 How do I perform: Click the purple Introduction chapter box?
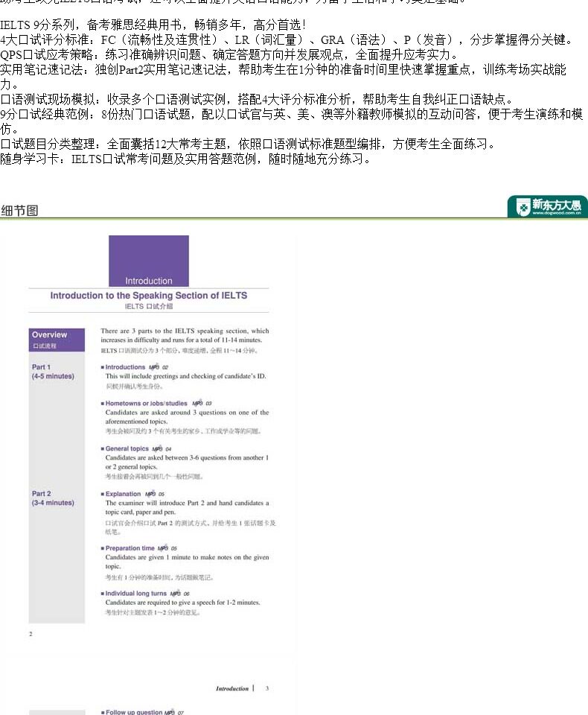(149, 261)
